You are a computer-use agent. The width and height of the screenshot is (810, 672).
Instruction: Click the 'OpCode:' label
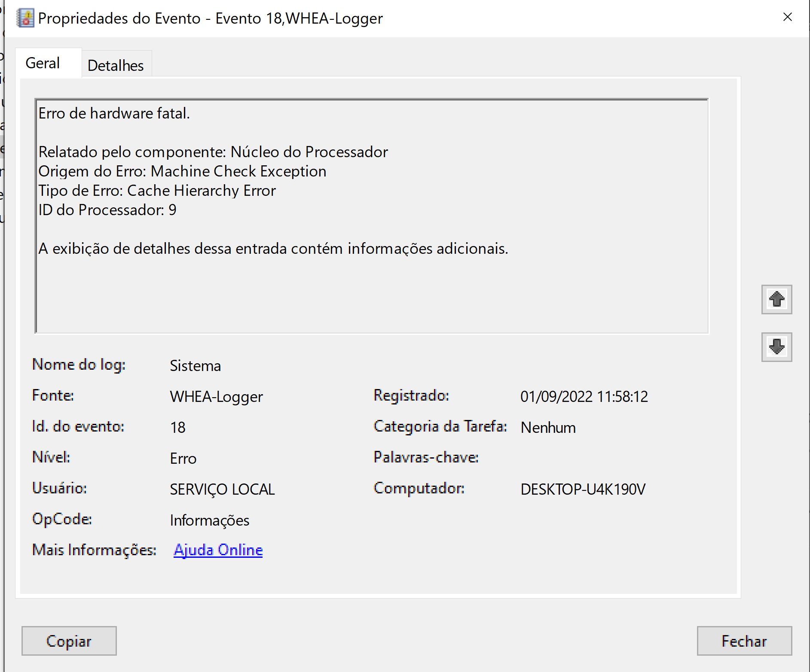tap(62, 519)
